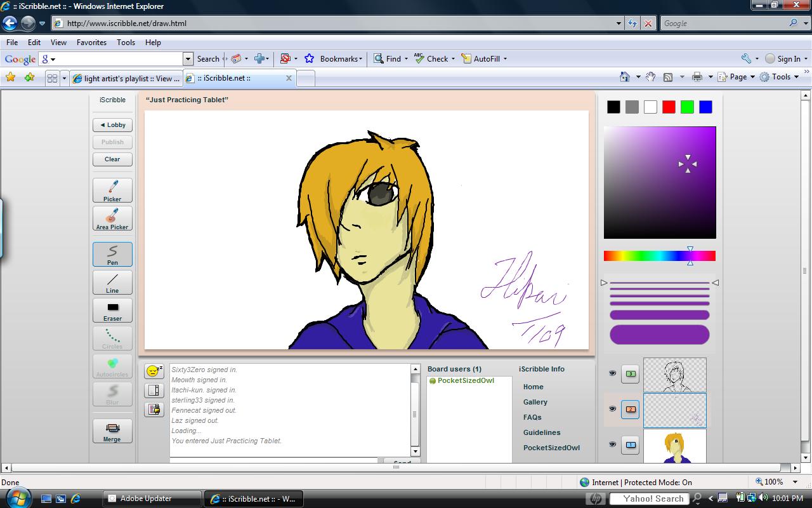Select the thickest brush size stroke

click(x=660, y=335)
